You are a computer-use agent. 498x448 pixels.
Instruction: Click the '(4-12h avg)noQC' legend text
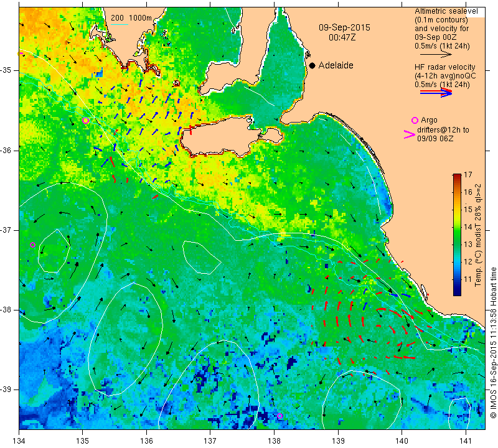click(445, 76)
